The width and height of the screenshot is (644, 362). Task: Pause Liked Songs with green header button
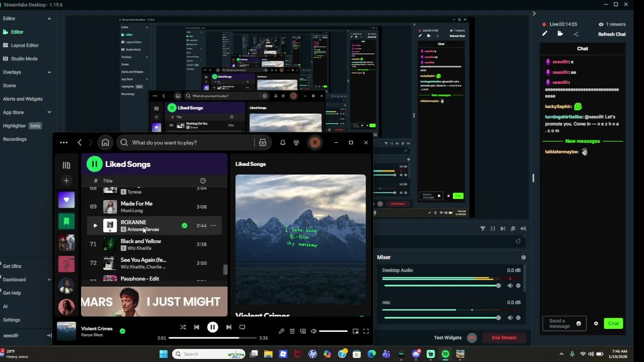95,164
